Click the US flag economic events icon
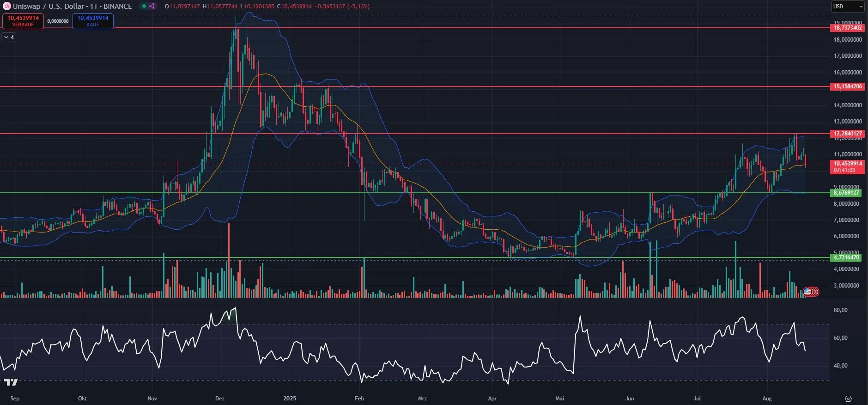868x405 pixels. point(807,292)
